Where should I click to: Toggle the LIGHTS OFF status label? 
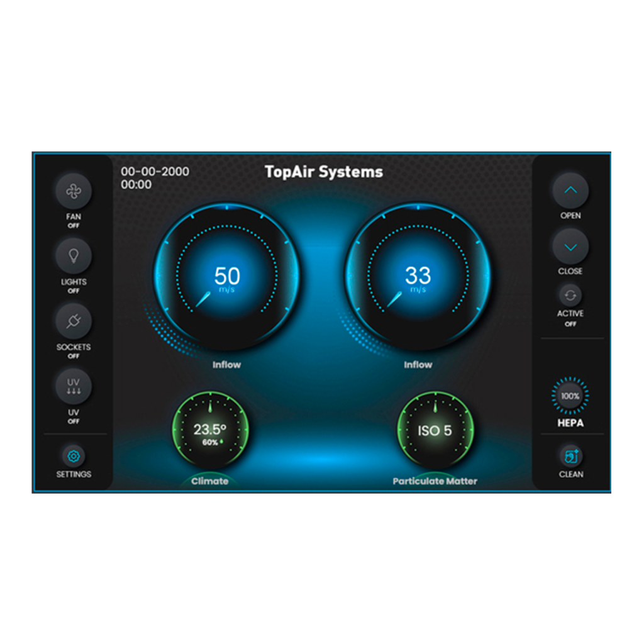(74, 291)
